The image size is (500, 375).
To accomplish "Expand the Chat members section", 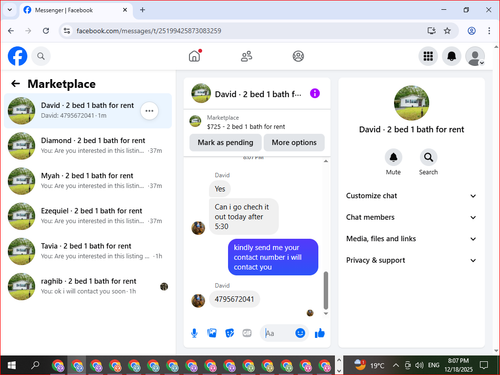I will pyautogui.click(x=411, y=217).
